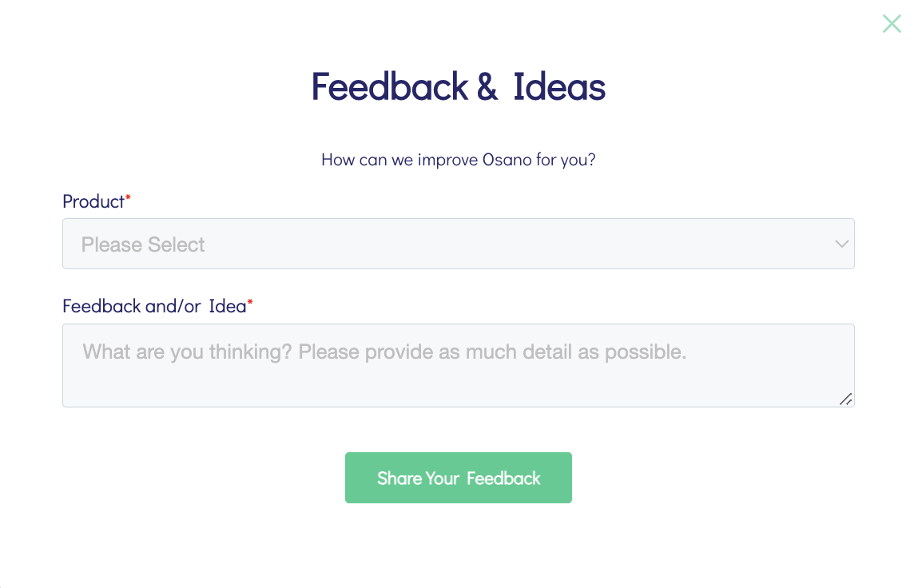This screenshot has height=588, width=914.
Task: Open the Product dropdown
Action: (x=458, y=244)
